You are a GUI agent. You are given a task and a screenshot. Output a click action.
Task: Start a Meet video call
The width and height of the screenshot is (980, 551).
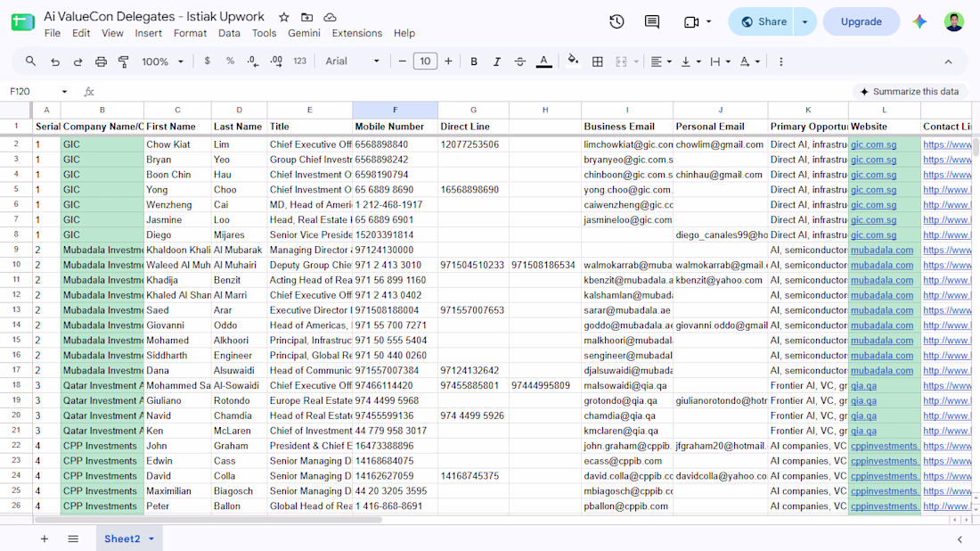point(691,22)
